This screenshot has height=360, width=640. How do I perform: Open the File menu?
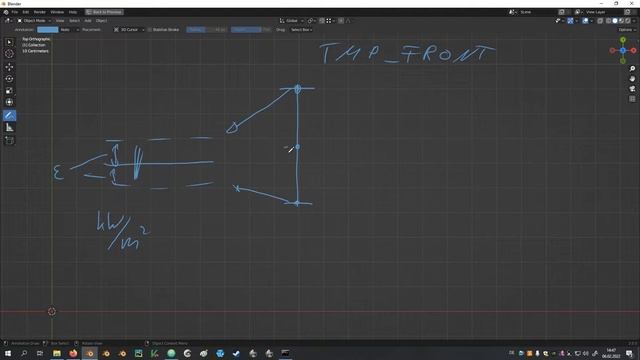14,12
